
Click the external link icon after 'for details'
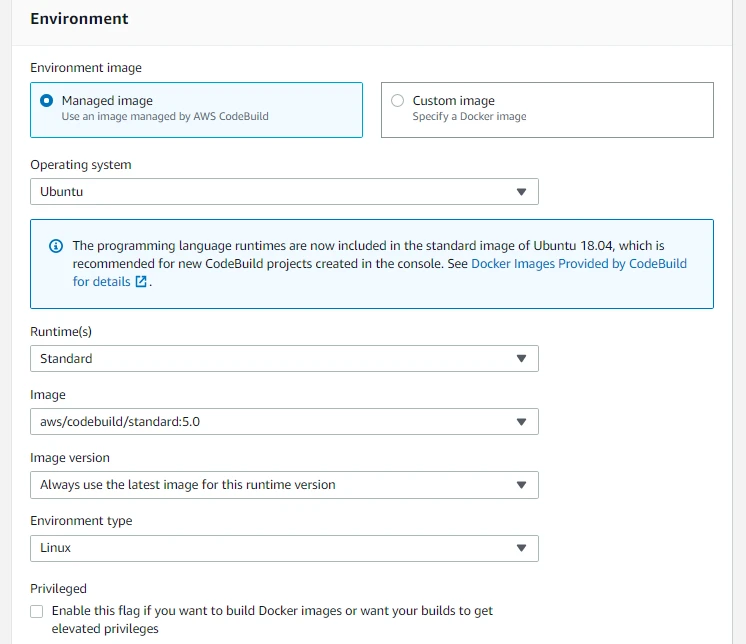(x=141, y=282)
